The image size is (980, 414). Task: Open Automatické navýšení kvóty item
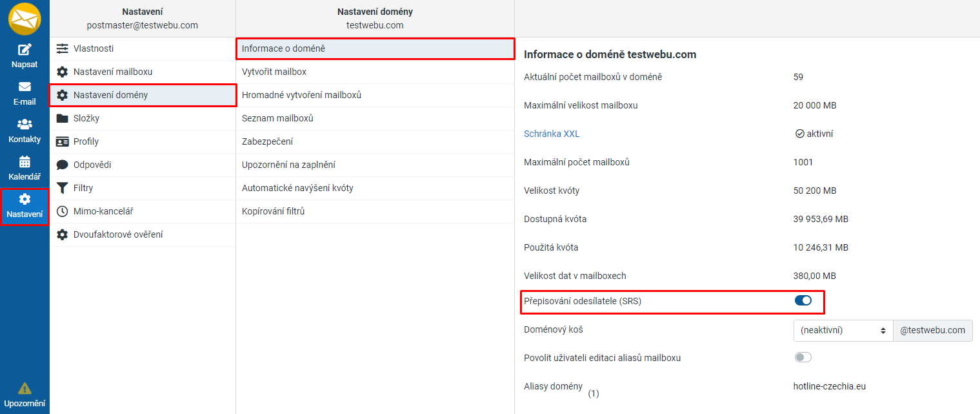[375, 188]
